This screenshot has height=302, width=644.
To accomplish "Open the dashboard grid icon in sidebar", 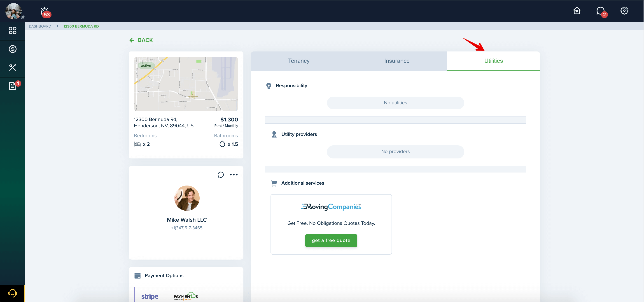I will click(12, 30).
